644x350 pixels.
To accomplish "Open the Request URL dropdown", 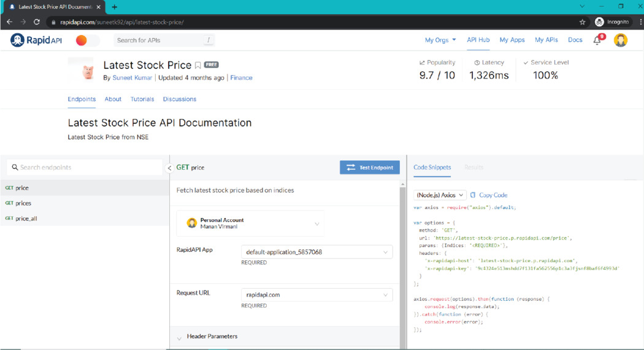I will (x=316, y=295).
